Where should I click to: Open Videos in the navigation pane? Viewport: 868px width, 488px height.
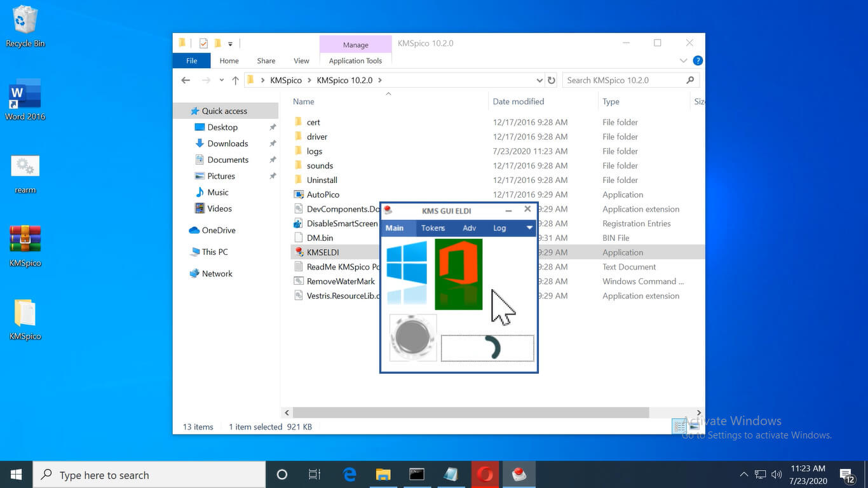(x=219, y=208)
